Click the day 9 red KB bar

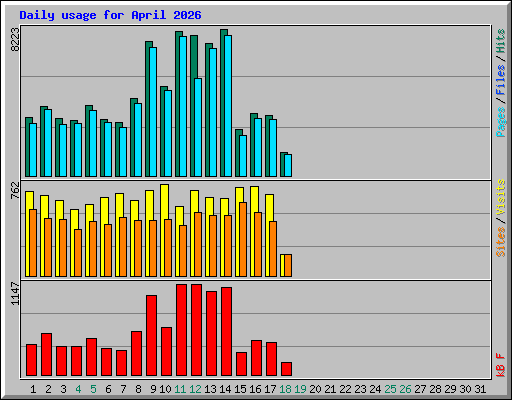(x=151, y=335)
